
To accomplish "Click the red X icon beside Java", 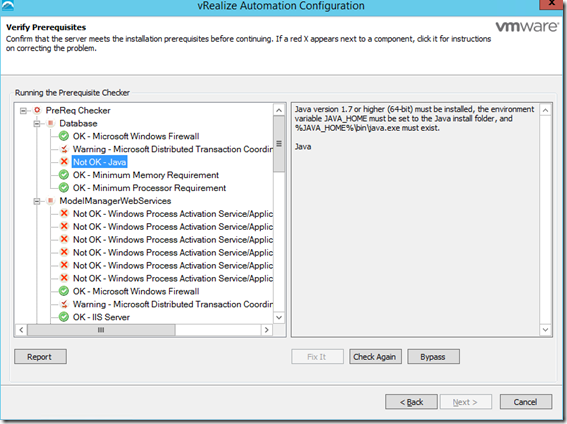I will pyautogui.click(x=64, y=162).
